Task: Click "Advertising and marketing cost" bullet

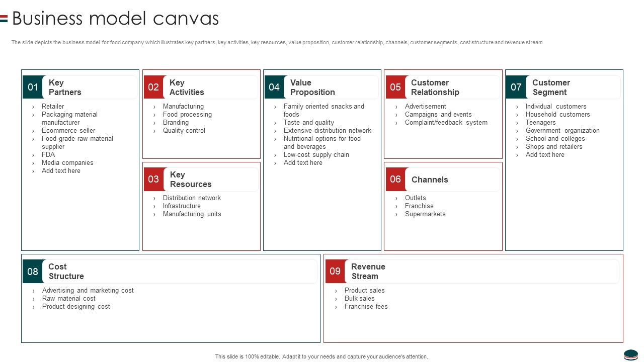Action: 88,291
